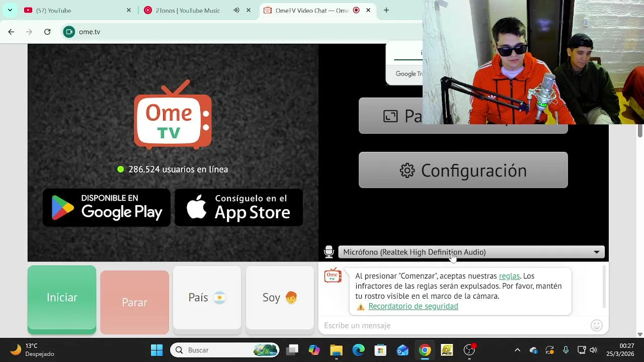Click the App Store download badge
This screenshot has width=644, height=362.
tap(239, 207)
